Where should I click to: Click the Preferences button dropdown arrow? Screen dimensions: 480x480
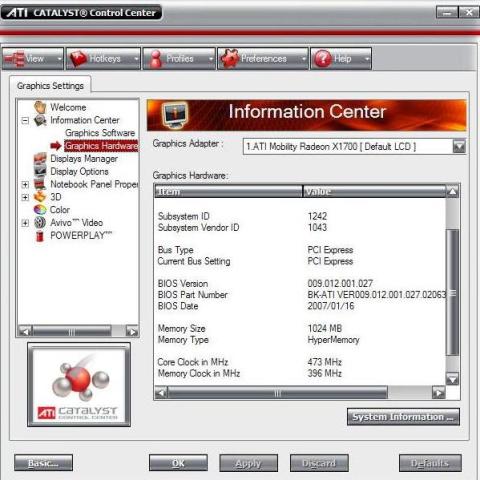[x=304, y=59]
